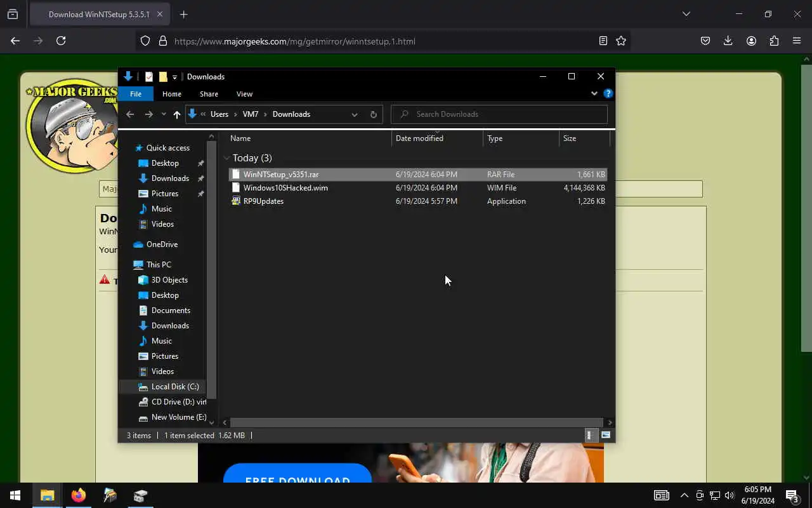Click VM7 in the address breadcrumb

[x=251, y=114]
